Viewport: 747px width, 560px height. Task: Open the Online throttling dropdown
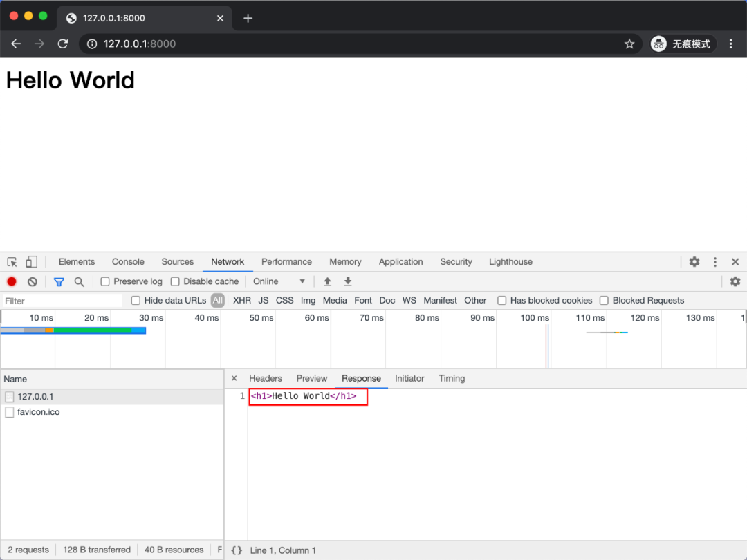(x=279, y=281)
